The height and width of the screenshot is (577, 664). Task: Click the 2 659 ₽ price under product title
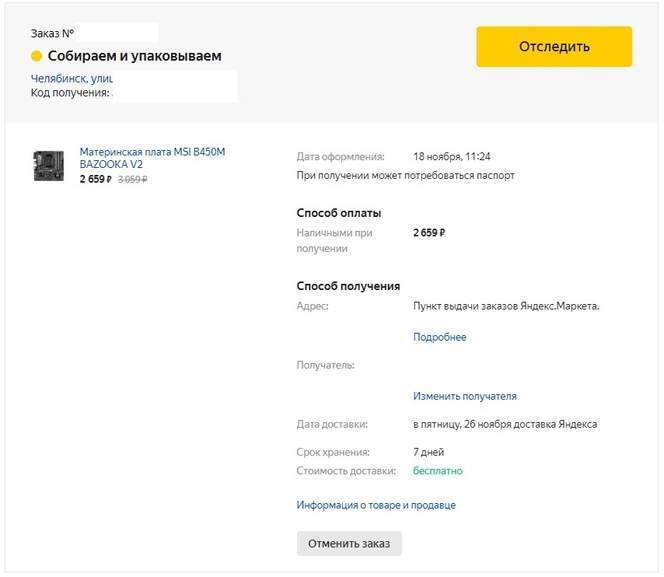pyautogui.click(x=95, y=180)
